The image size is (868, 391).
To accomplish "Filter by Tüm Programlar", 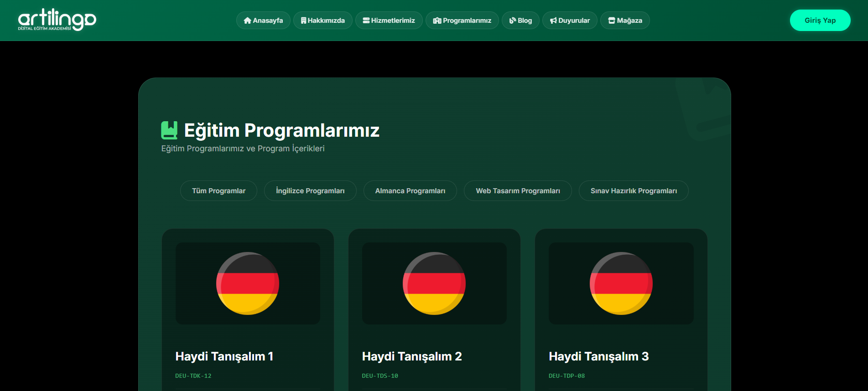I will coord(218,191).
